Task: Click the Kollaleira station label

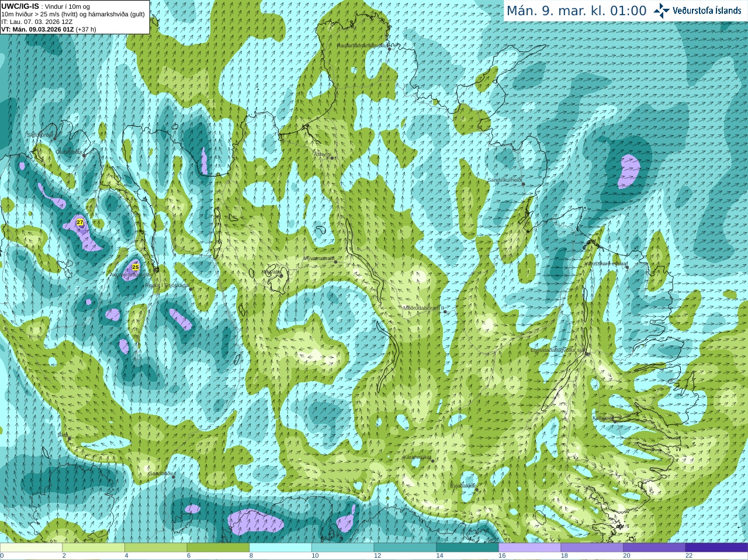Action: 603,418
